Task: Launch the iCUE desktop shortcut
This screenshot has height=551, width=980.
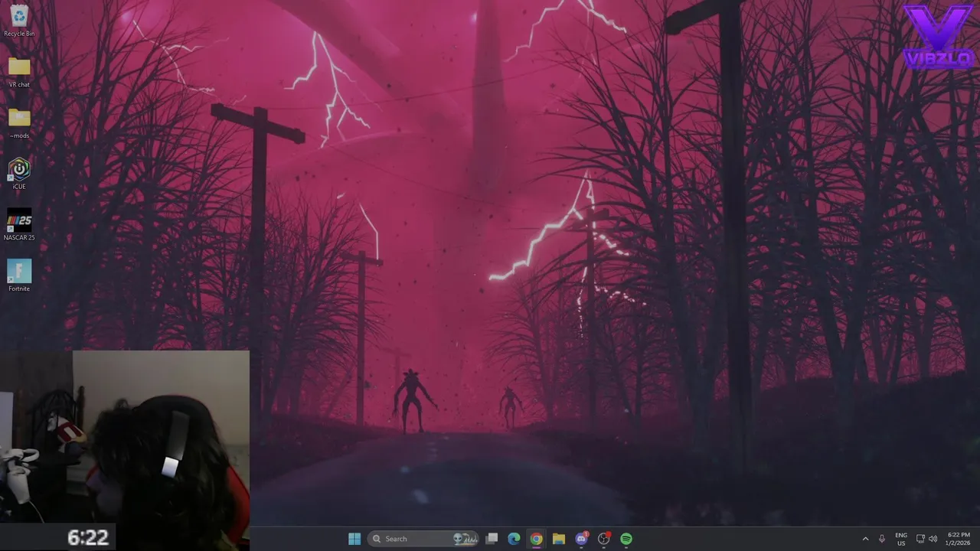Action: (x=19, y=174)
